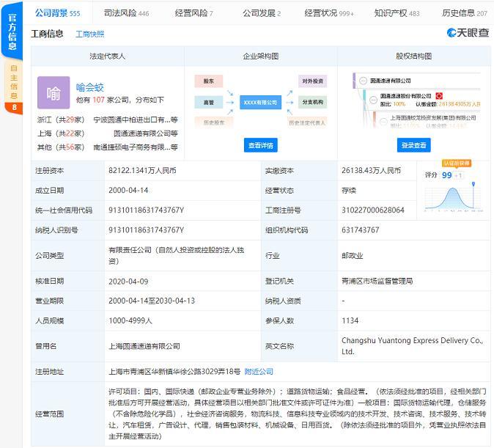Click English name Changshu Yuantong Express Delivery
This screenshot has width=494, height=448.
point(412,346)
